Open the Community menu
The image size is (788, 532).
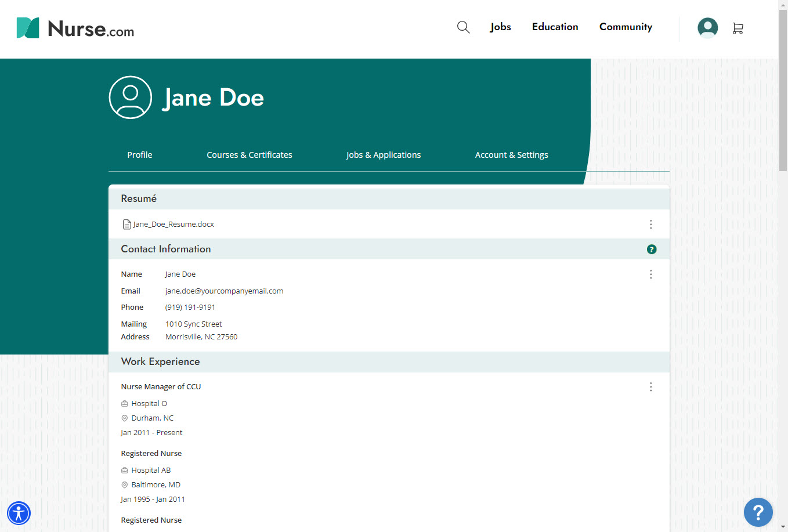click(626, 27)
